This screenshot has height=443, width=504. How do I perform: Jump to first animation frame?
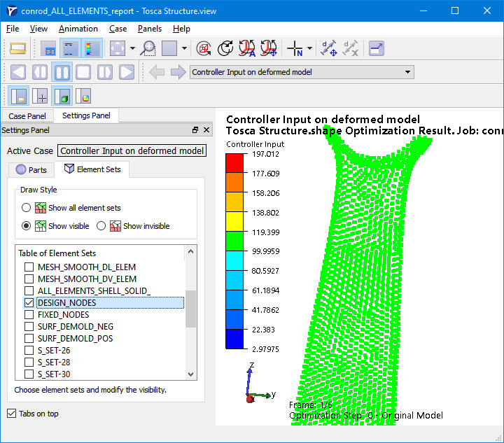pyautogui.click(x=18, y=72)
